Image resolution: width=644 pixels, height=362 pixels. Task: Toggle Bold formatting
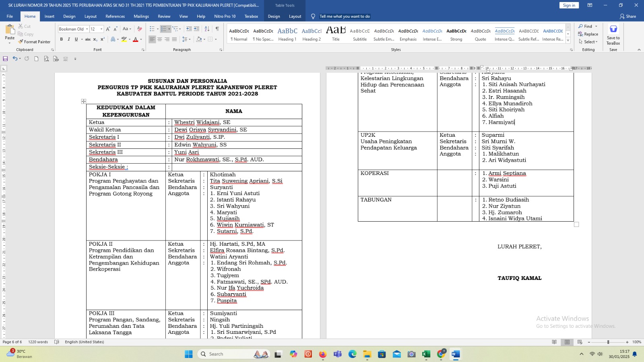click(62, 39)
